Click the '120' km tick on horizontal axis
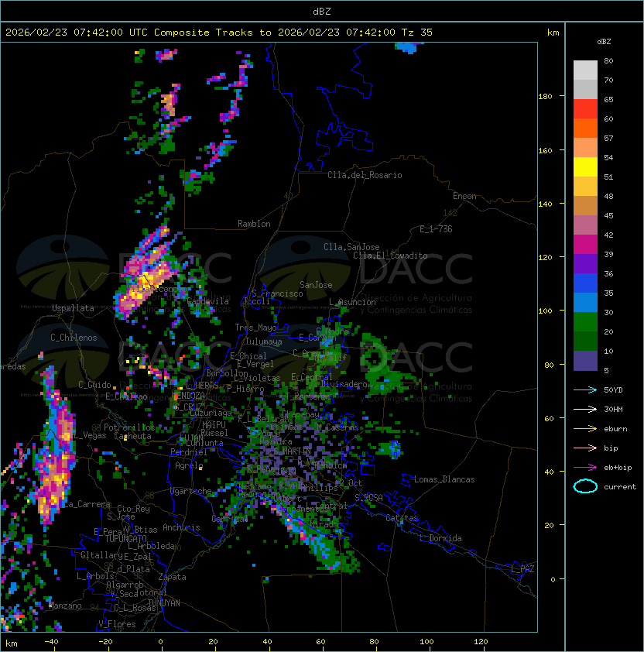The image size is (644, 652). tap(481, 642)
